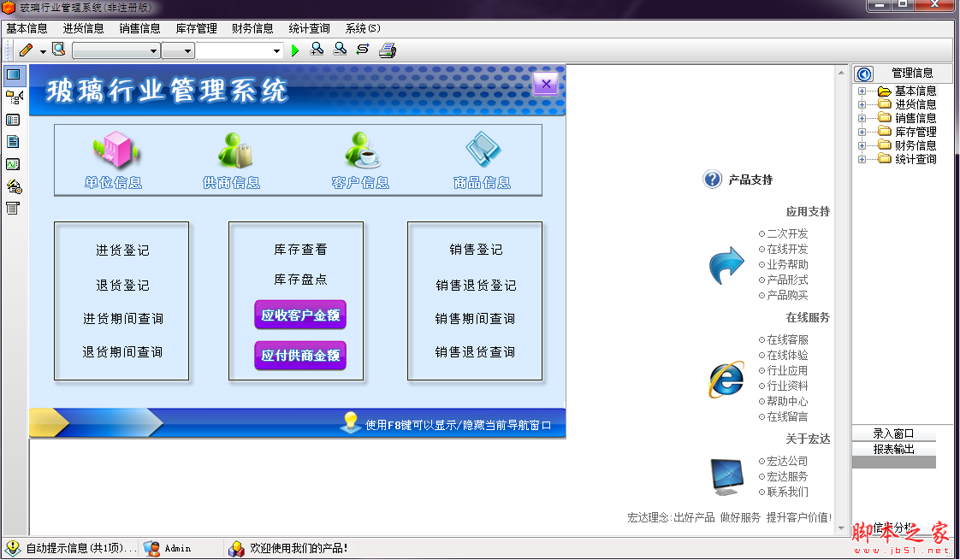Open the 联系我们 link

(x=787, y=492)
